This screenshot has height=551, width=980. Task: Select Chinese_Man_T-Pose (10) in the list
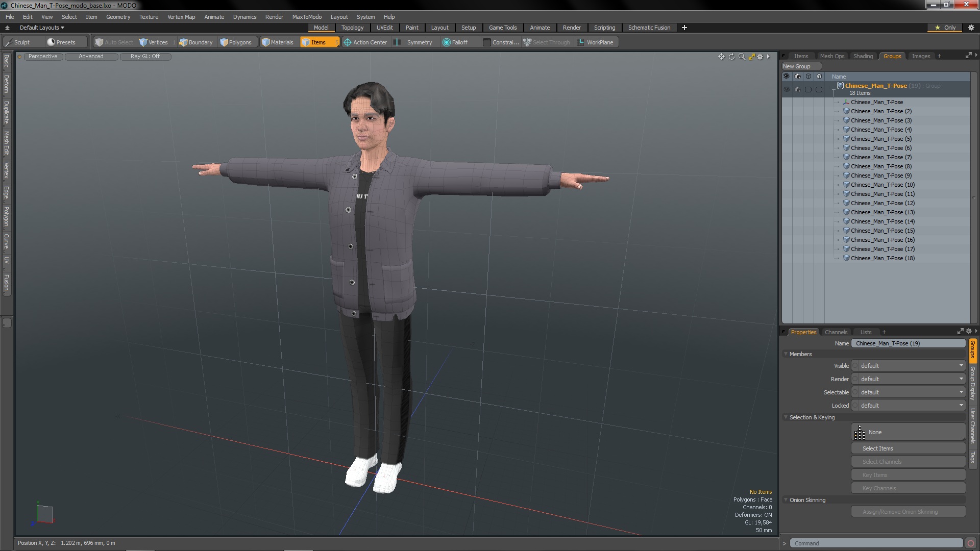pos(883,185)
